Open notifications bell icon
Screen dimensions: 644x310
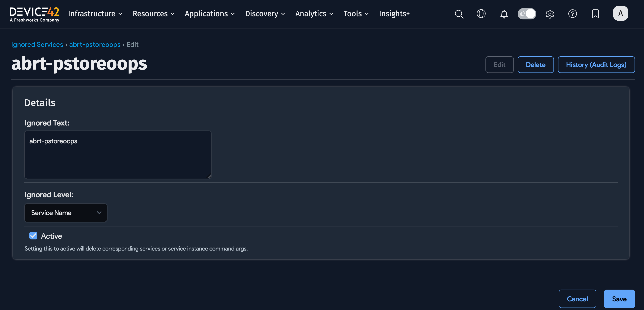point(504,14)
